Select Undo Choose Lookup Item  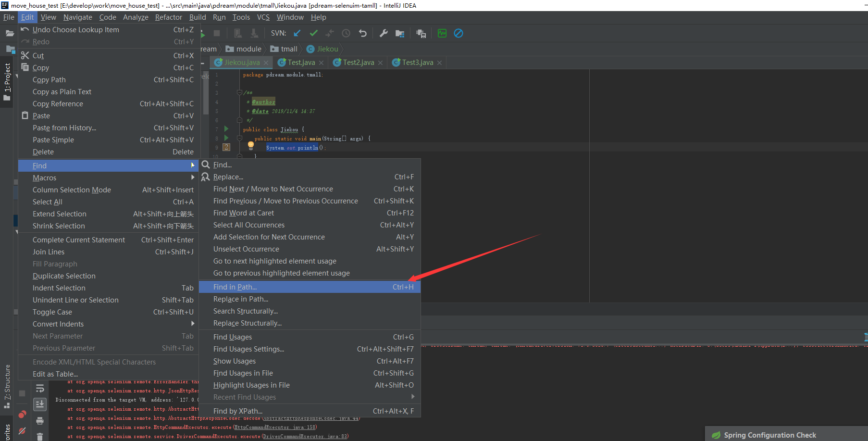click(x=109, y=30)
